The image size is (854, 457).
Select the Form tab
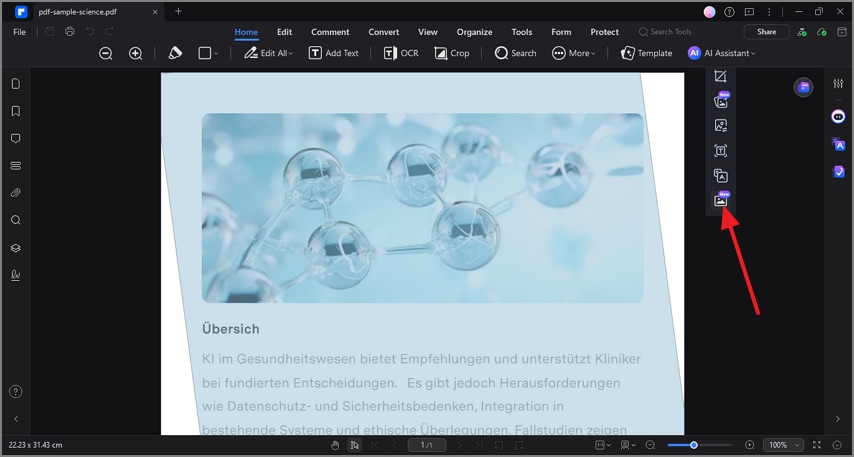(x=561, y=32)
